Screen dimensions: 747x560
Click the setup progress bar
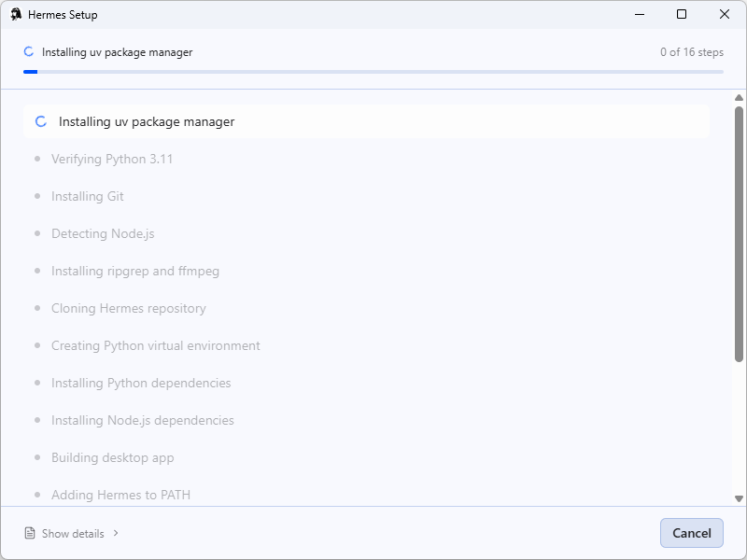pyautogui.click(x=373, y=72)
